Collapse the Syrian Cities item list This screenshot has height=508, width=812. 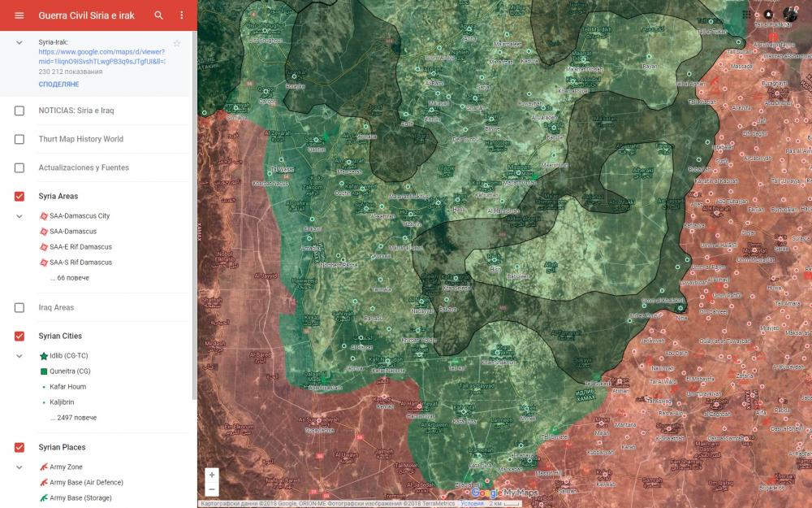tap(19, 356)
